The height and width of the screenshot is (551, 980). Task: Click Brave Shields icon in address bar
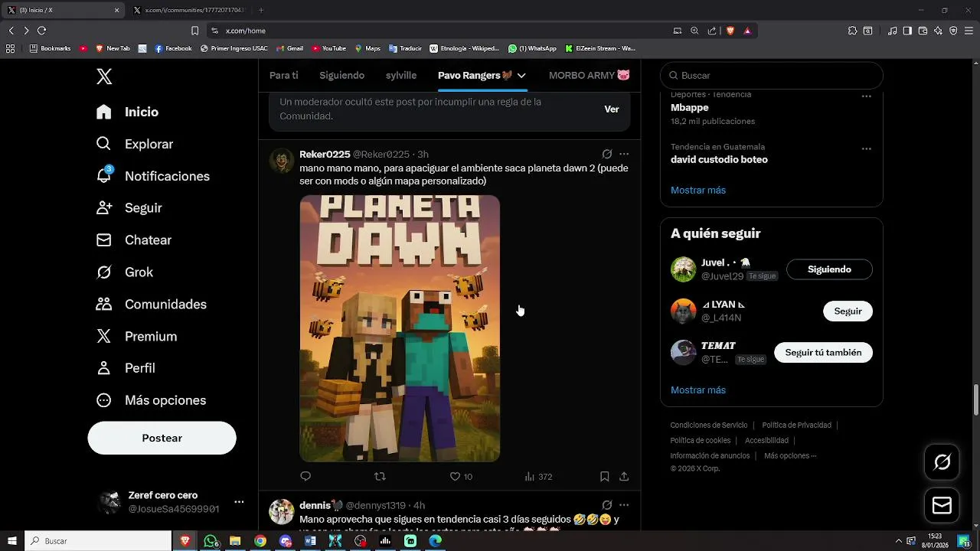730,31
